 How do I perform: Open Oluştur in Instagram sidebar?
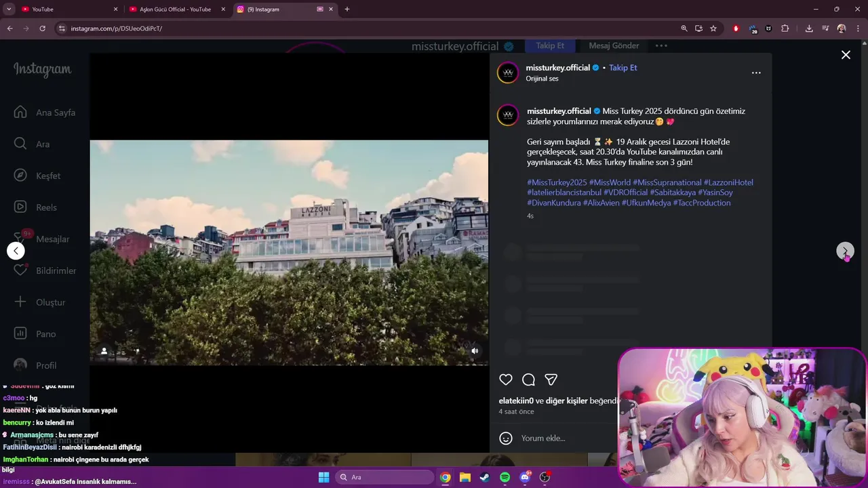[39, 302]
